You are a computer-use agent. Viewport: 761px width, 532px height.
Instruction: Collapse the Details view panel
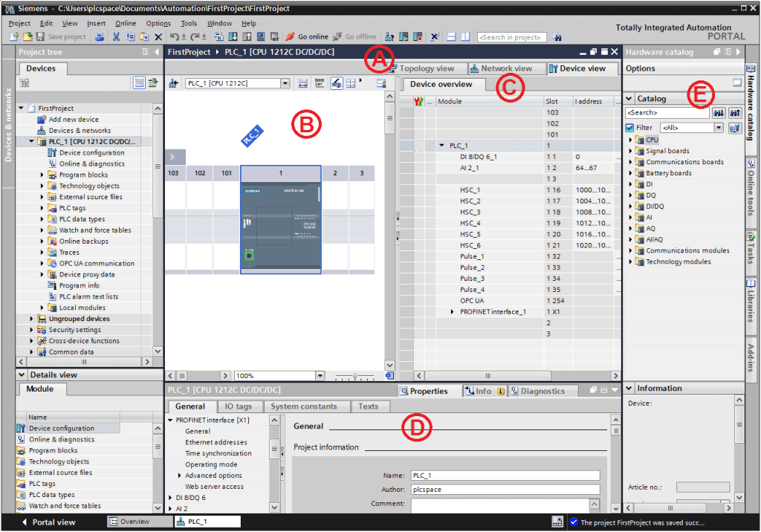(x=22, y=375)
